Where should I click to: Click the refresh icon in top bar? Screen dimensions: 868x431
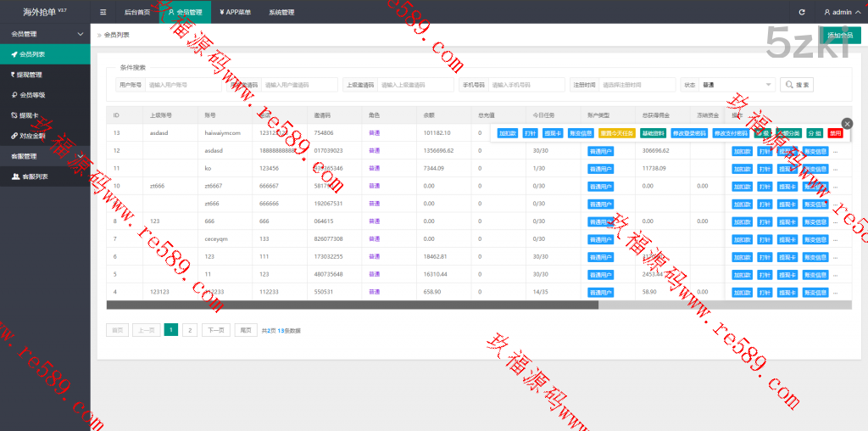pos(802,13)
